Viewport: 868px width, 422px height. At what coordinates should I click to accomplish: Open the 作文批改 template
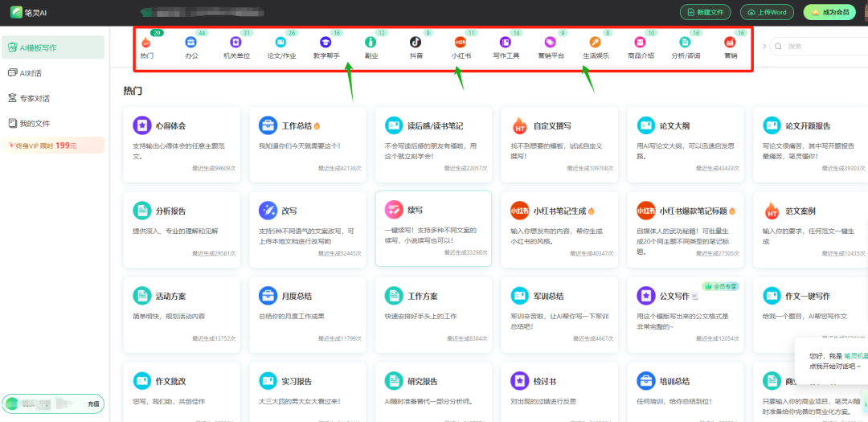(x=182, y=392)
